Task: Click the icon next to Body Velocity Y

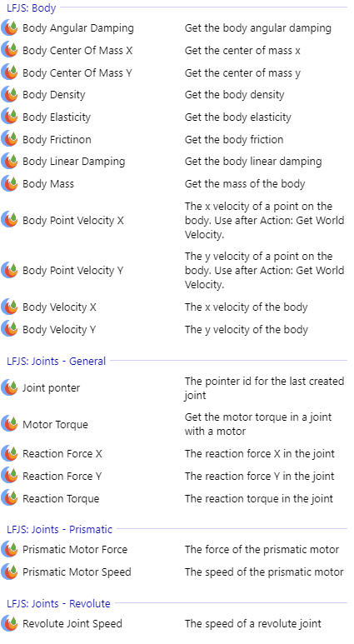Action: [x=9, y=329]
